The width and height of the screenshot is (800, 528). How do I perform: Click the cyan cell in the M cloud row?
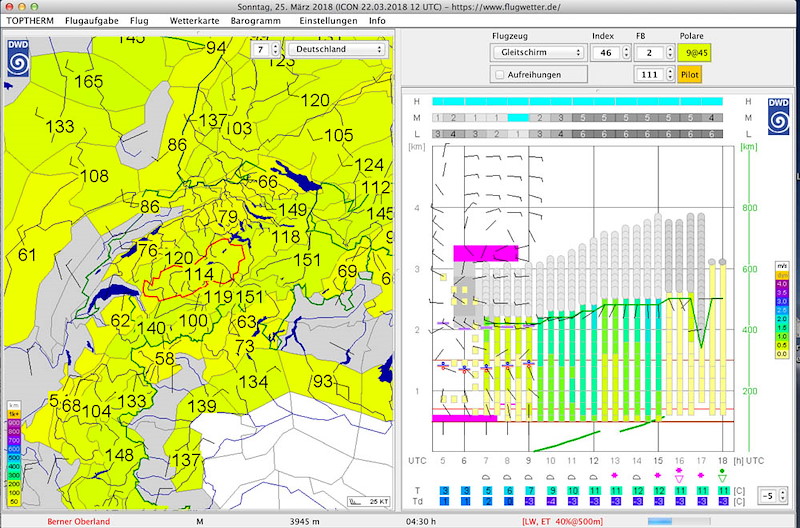[x=518, y=118]
